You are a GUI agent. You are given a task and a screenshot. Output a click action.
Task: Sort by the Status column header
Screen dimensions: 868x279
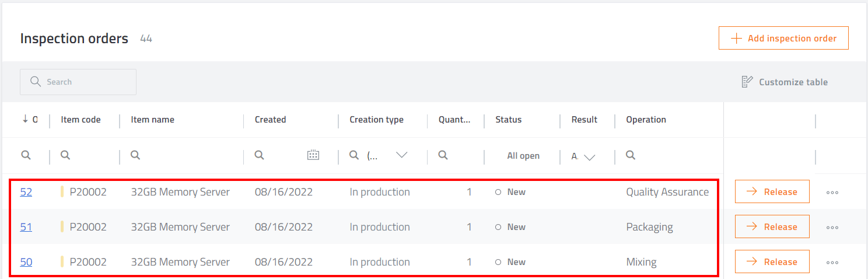click(x=508, y=120)
